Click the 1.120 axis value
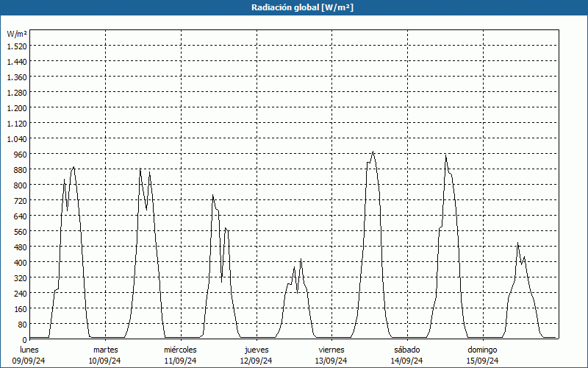Screen dimensions: 588x368 click(17, 123)
